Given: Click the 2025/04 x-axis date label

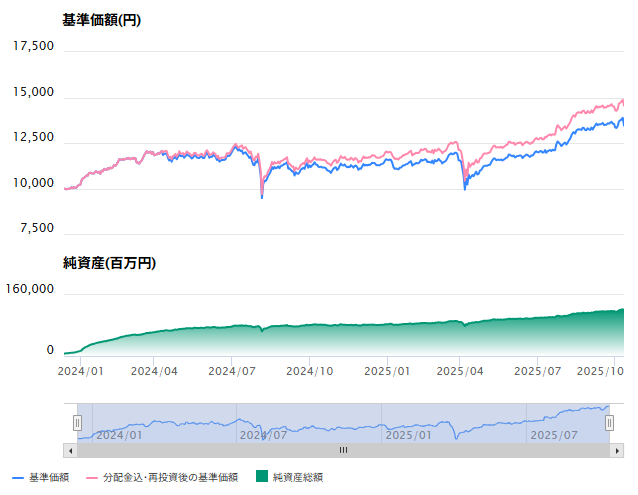Looking at the screenshot, I should coord(461,370).
